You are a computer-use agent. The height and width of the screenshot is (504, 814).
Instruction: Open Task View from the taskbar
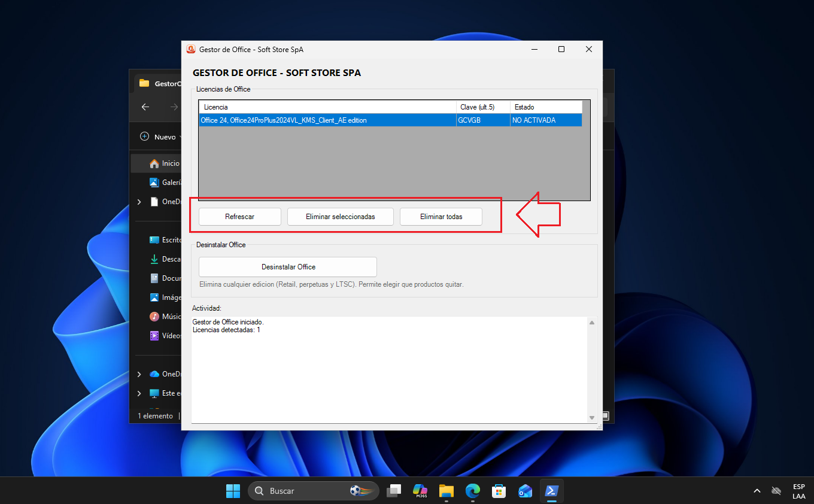393,491
